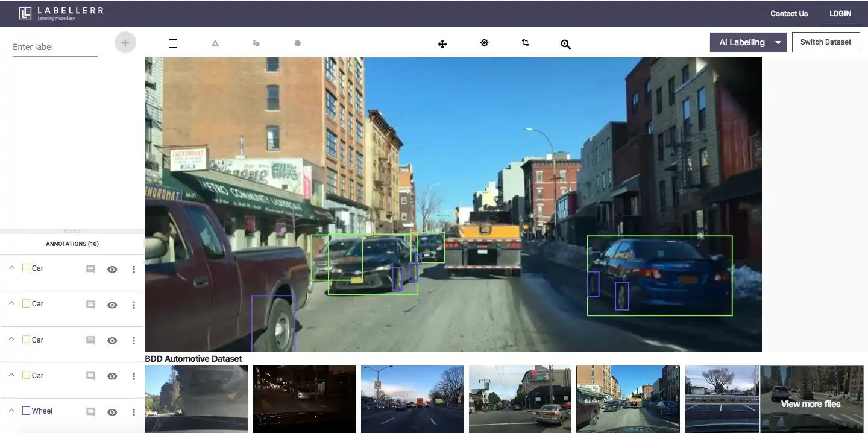The image size is (868, 433).
Task: Select the crop tool
Action: tap(525, 43)
